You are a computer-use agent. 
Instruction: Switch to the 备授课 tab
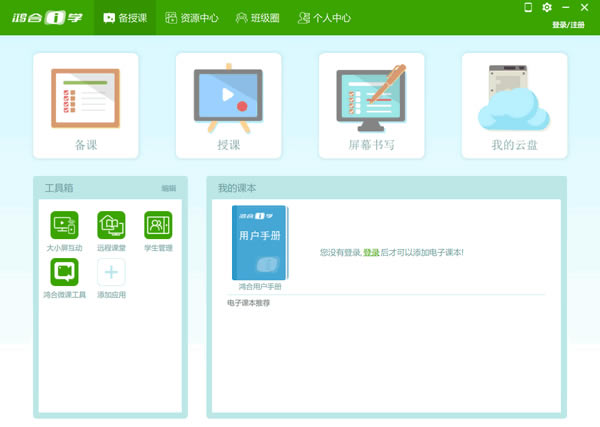[124, 18]
